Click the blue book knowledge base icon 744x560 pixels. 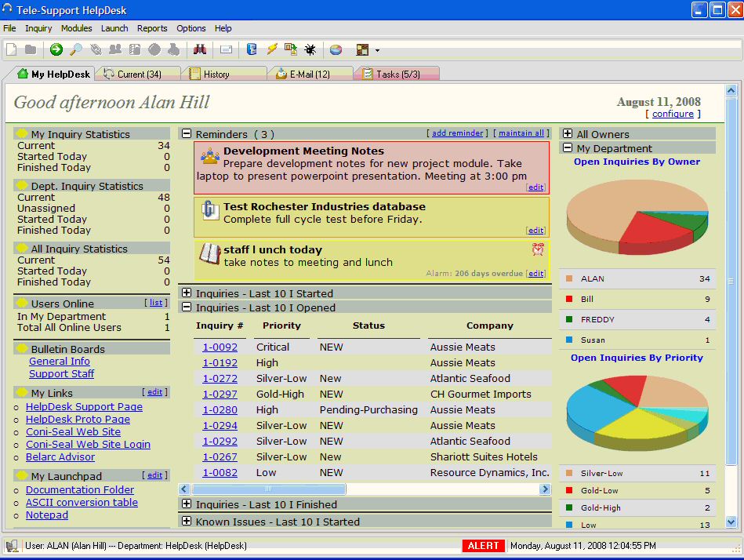click(252, 49)
